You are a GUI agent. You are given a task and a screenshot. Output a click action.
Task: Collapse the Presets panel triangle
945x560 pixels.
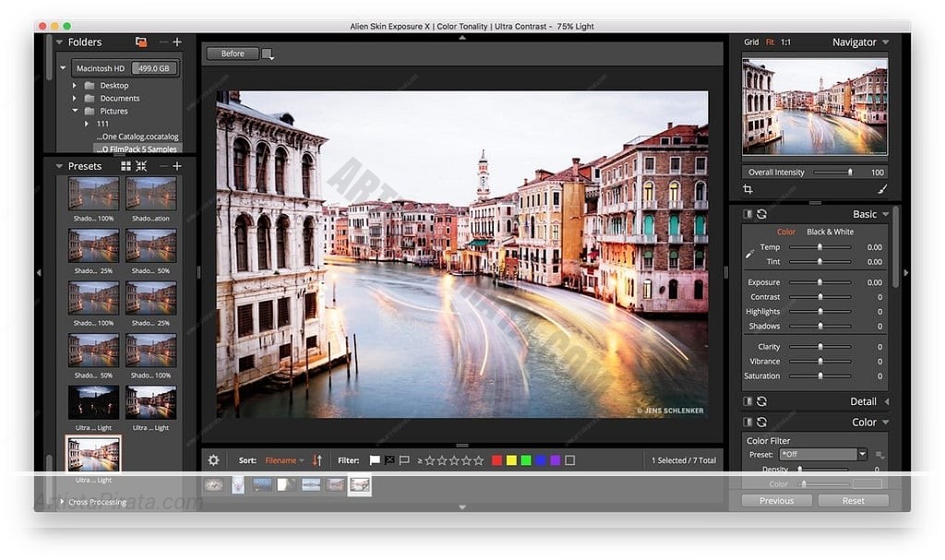[59, 166]
